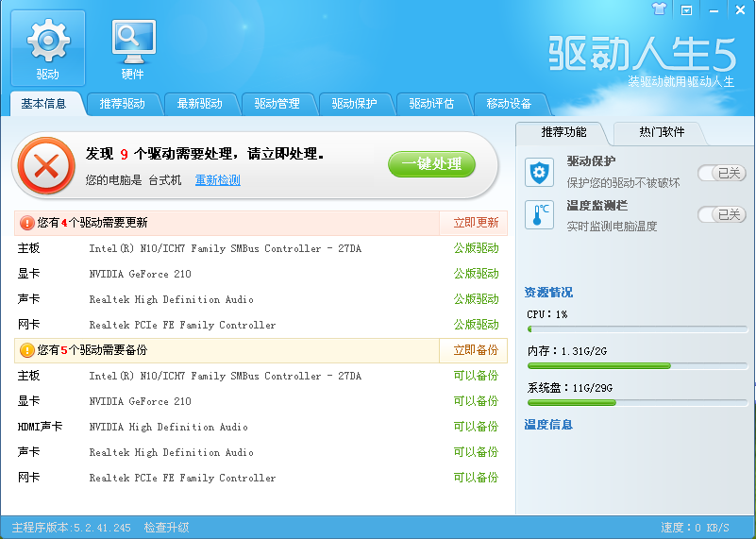Switch to the 移动设备 tab

point(509,104)
